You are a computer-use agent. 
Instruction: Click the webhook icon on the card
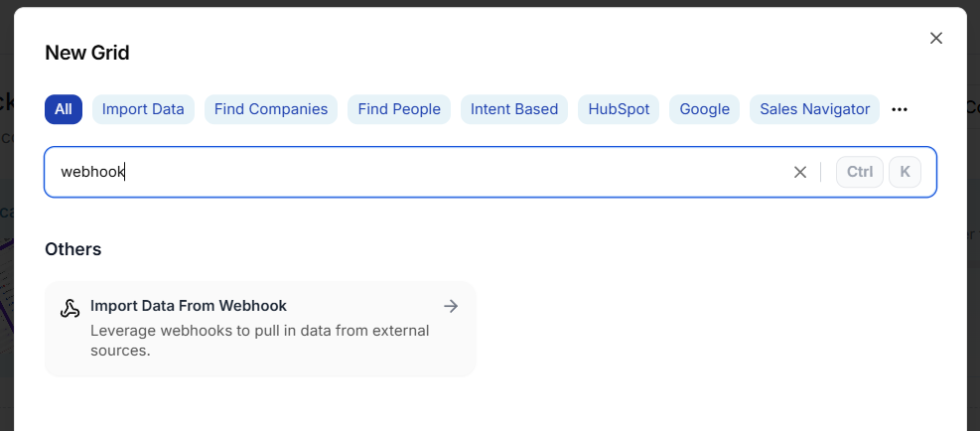click(70, 308)
